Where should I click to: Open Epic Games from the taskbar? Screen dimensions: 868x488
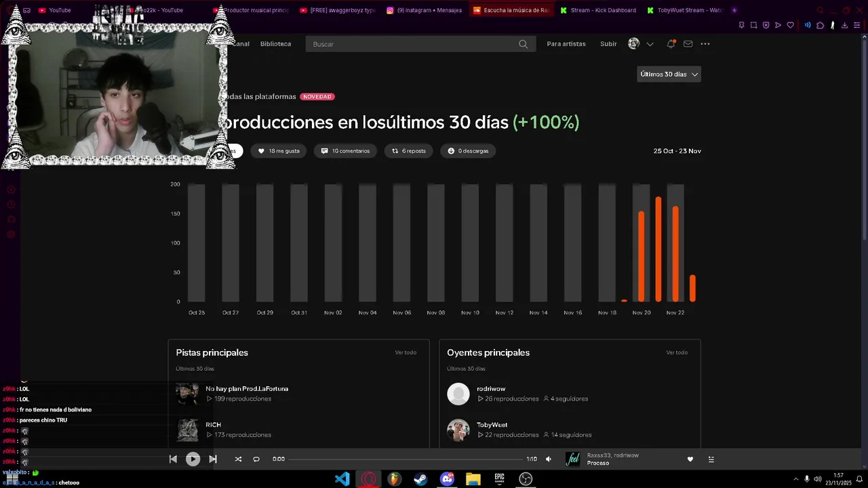(499, 479)
